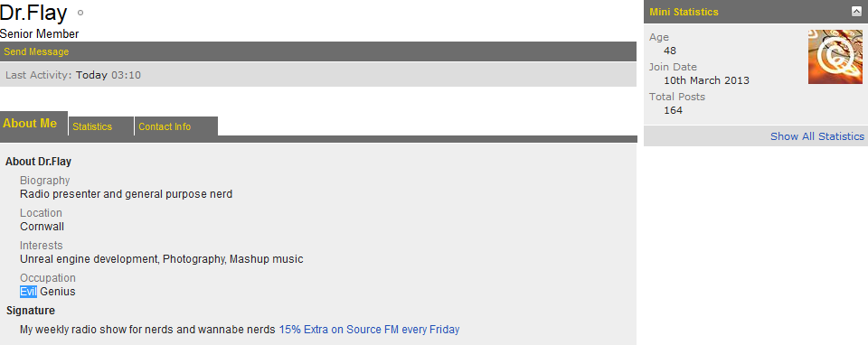
Task: Click the Cornwall location text
Action: coord(42,227)
